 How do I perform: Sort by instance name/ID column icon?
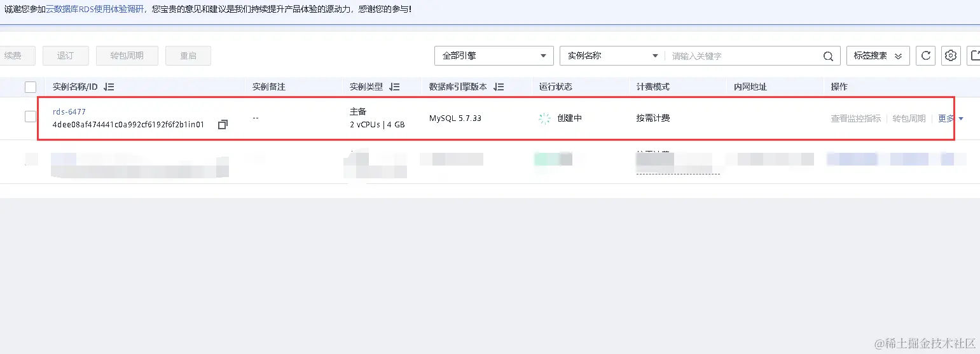coord(109,87)
